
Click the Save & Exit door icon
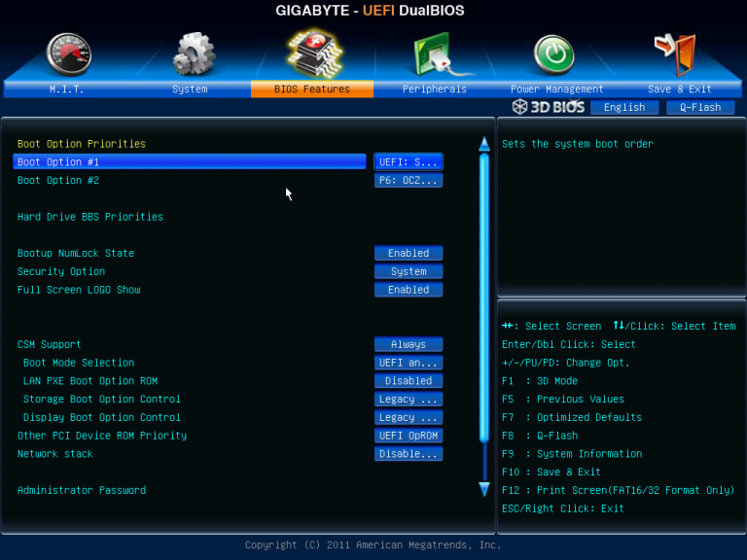click(676, 54)
